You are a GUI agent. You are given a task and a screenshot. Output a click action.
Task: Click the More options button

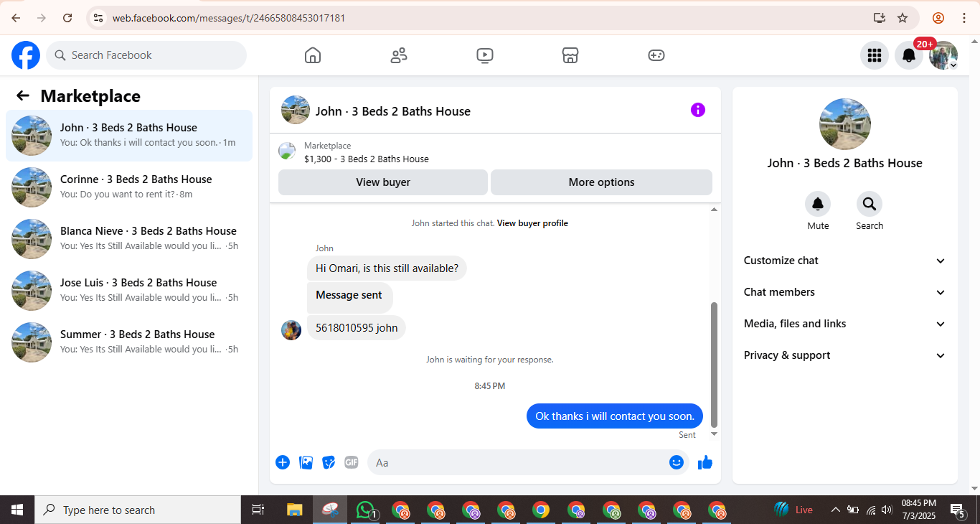601,182
